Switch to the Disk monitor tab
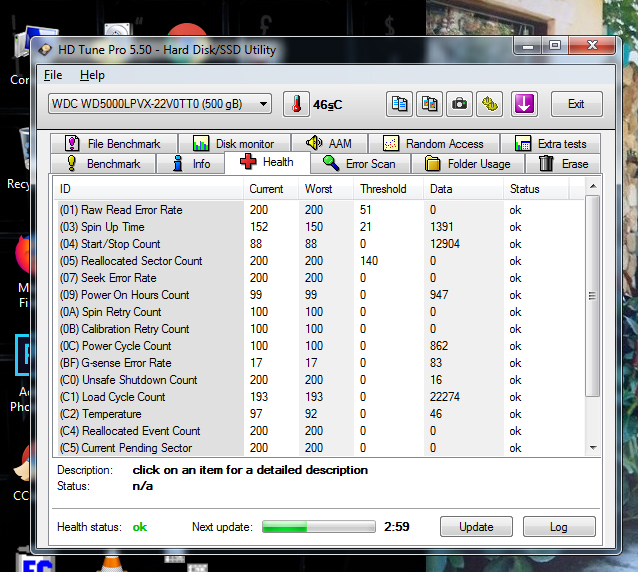The image size is (638, 572). click(x=235, y=144)
